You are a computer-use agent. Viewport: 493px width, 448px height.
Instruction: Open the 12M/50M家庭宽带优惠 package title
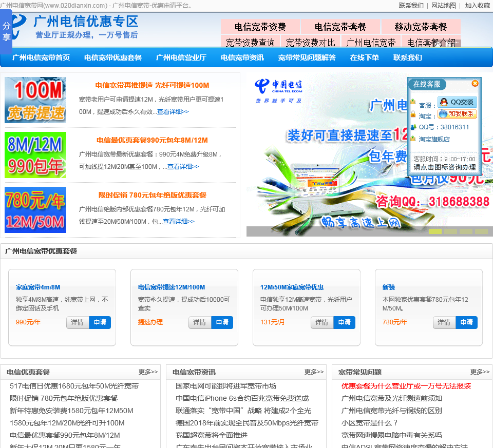pos(292,287)
